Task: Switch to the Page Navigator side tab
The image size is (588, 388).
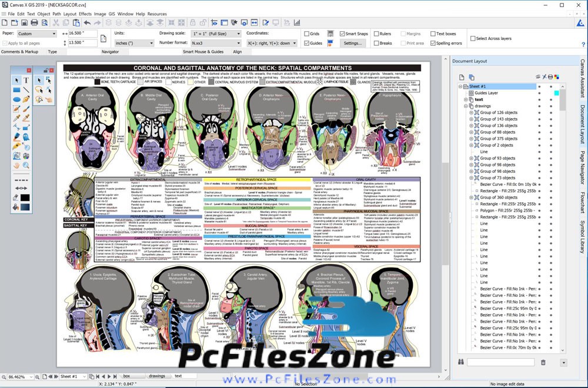Action: (582, 167)
